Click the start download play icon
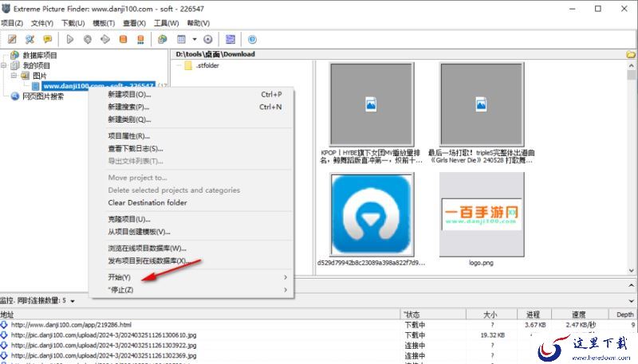Image resolution: width=638 pixels, height=364 pixels. (70, 39)
